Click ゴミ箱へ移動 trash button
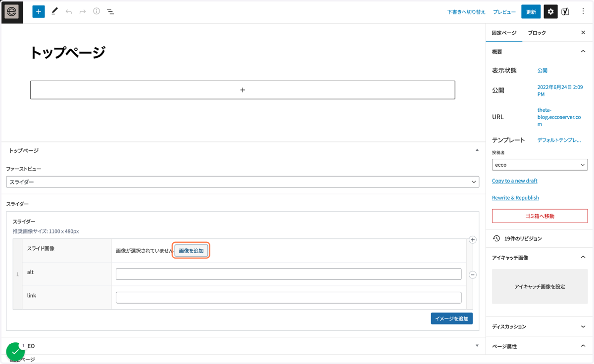This screenshot has width=594, height=364. pyautogui.click(x=540, y=216)
